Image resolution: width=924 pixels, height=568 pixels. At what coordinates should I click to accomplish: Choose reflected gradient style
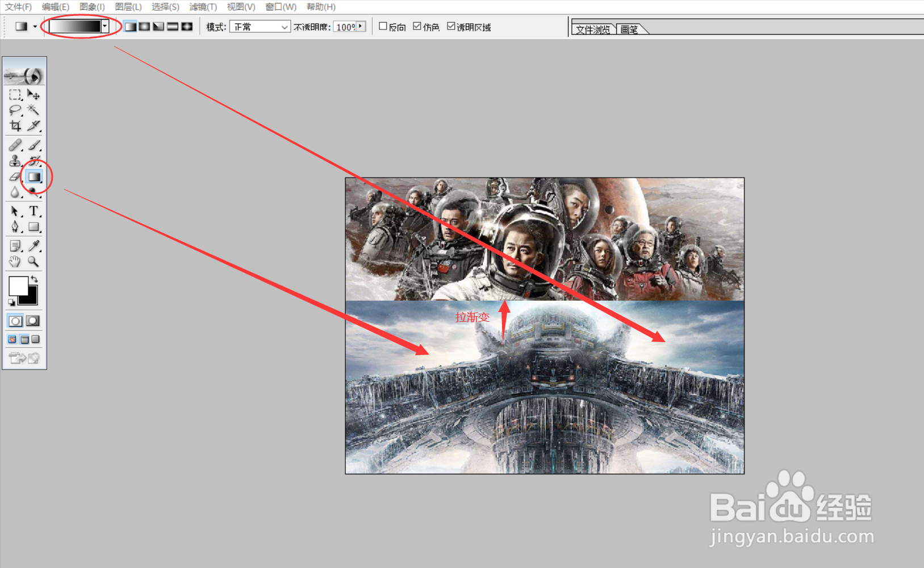173,27
